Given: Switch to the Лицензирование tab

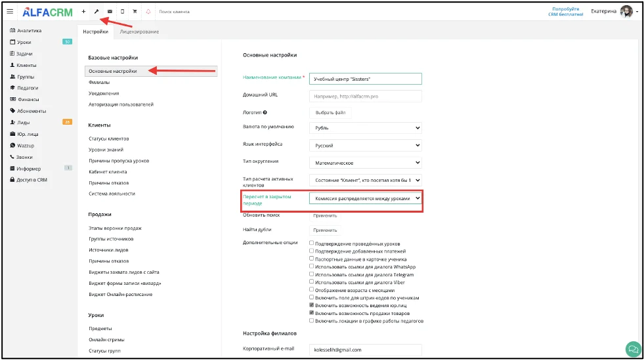Looking at the screenshot, I should pyautogui.click(x=139, y=32).
